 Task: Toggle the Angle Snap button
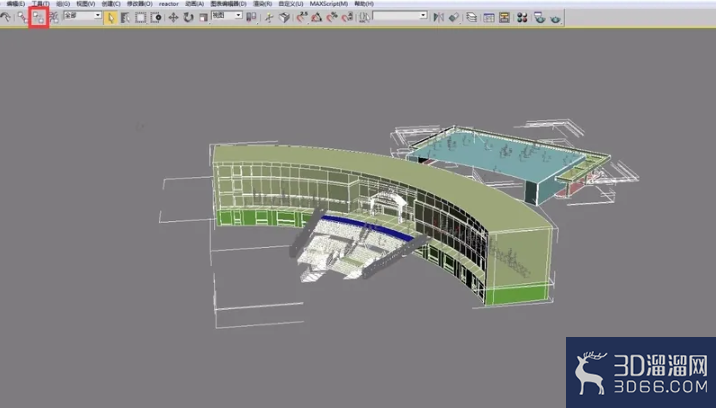tap(317, 17)
